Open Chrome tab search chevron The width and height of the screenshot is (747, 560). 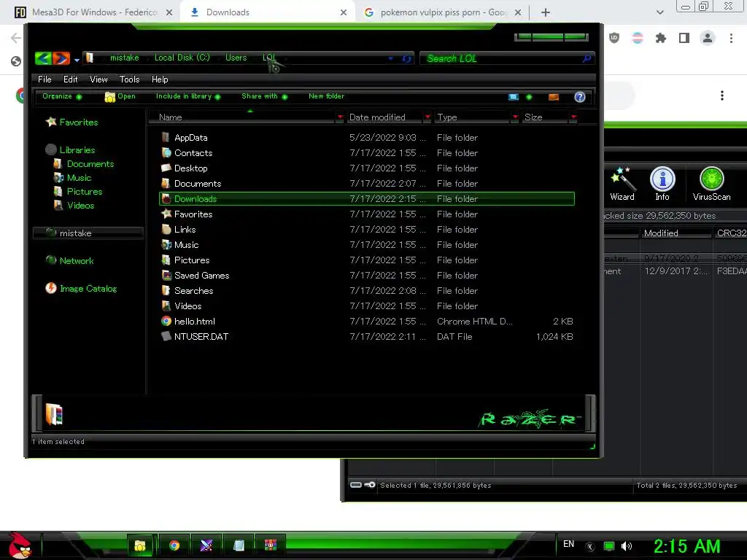(659, 12)
